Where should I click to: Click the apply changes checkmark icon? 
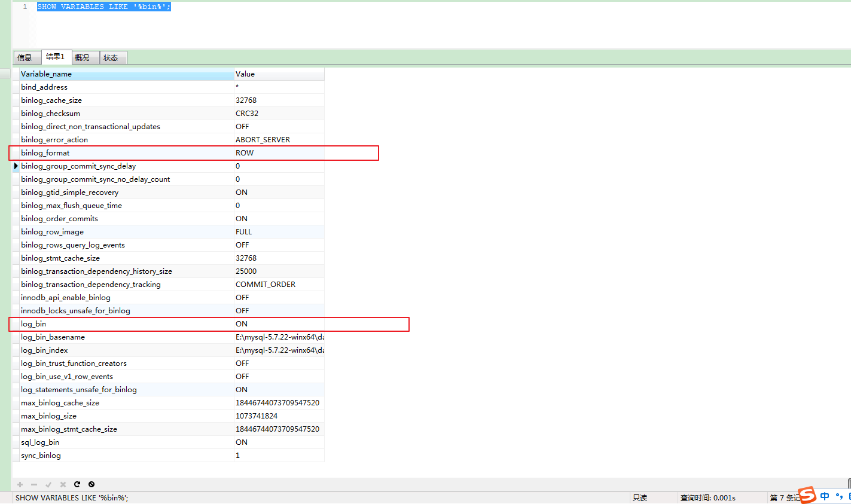[48, 484]
